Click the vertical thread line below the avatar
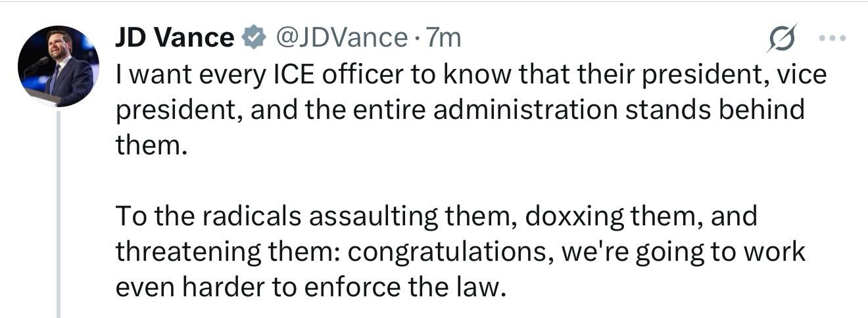This screenshot has height=318, width=868. [x=59, y=210]
